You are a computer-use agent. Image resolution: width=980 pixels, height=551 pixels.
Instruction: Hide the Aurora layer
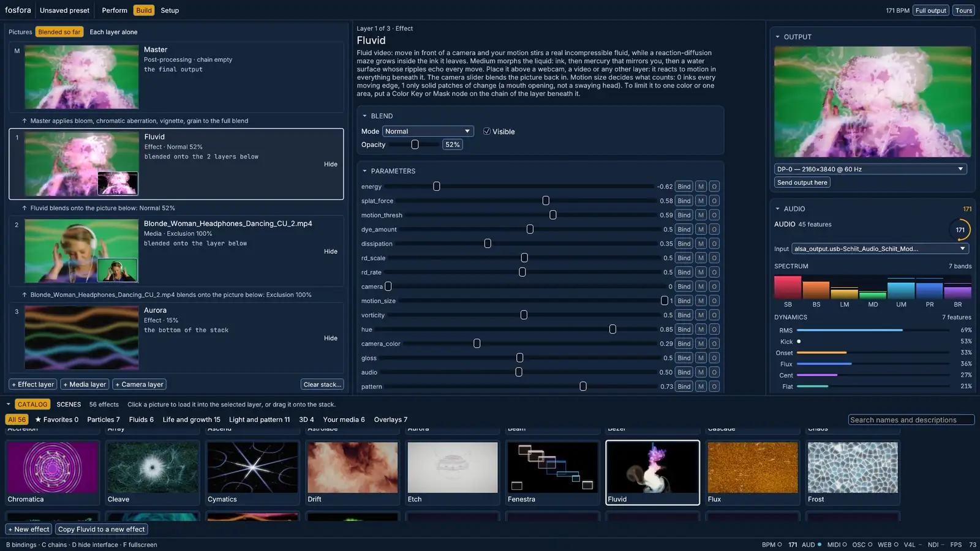331,339
